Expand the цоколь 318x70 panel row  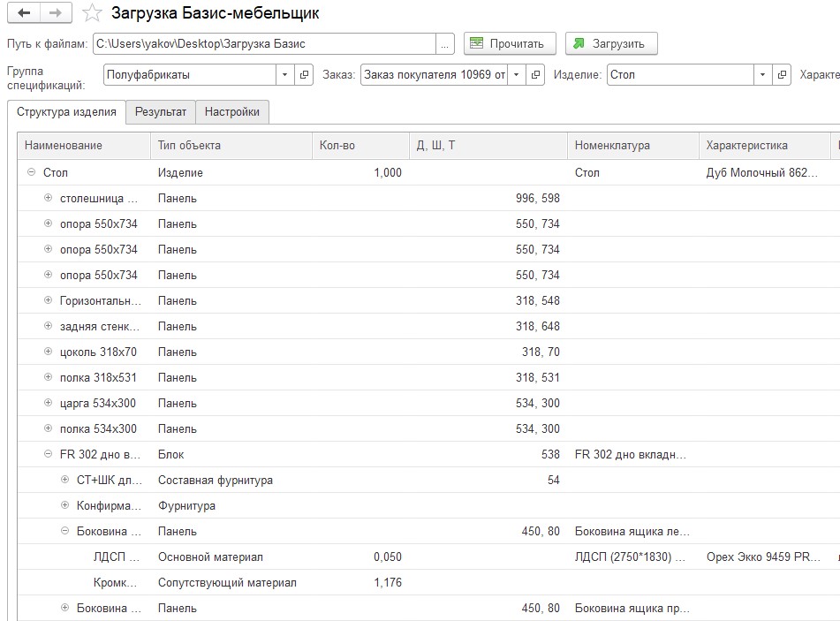tap(49, 352)
